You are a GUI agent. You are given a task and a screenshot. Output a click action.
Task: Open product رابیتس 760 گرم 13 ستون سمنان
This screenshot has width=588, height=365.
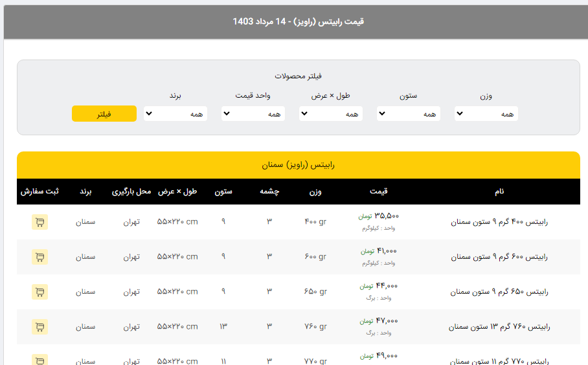click(499, 327)
